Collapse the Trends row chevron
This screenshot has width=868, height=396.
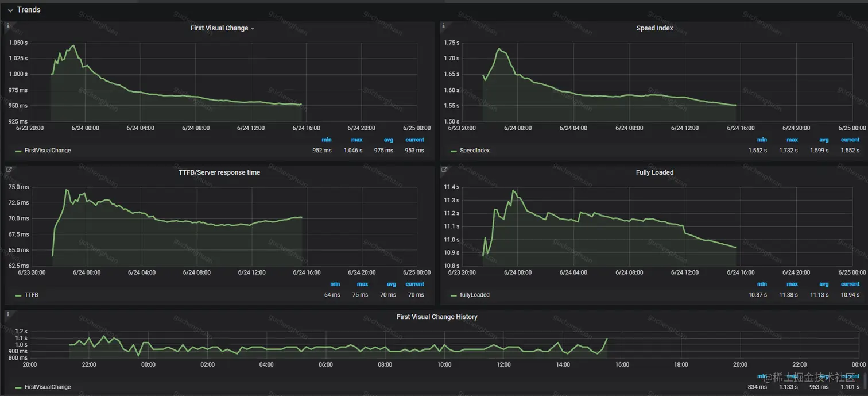[x=10, y=10]
